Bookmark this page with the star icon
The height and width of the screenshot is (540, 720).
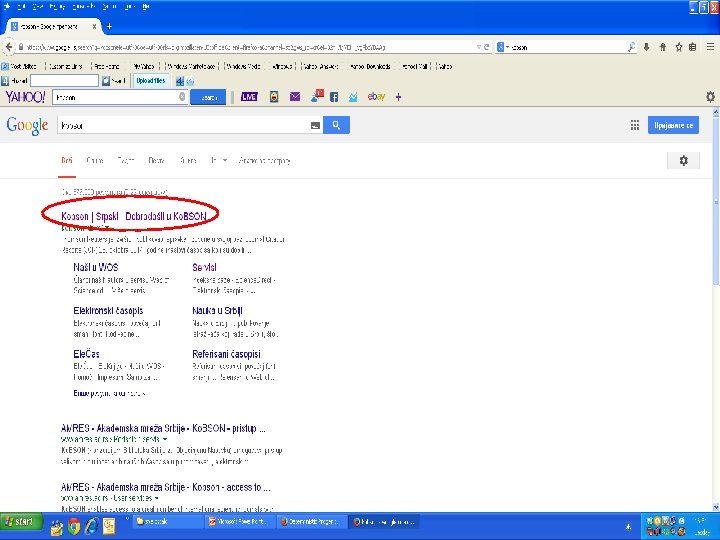click(x=679, y=47)
